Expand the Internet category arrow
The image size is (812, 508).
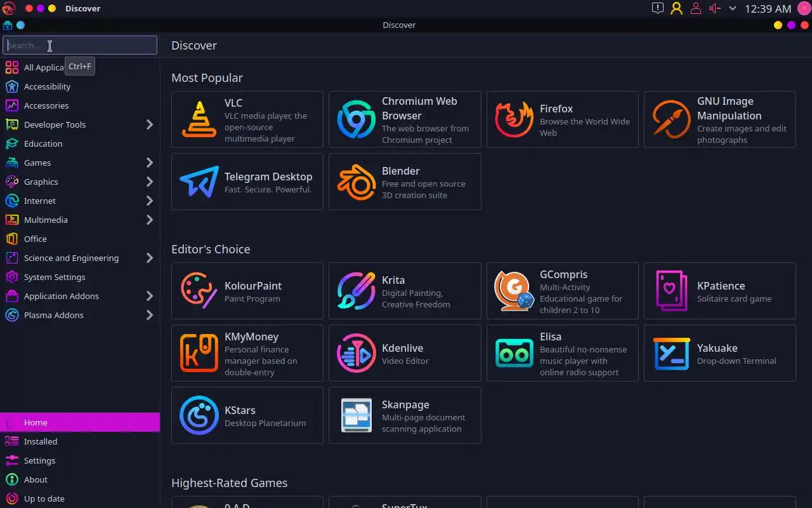coord(150,201)
